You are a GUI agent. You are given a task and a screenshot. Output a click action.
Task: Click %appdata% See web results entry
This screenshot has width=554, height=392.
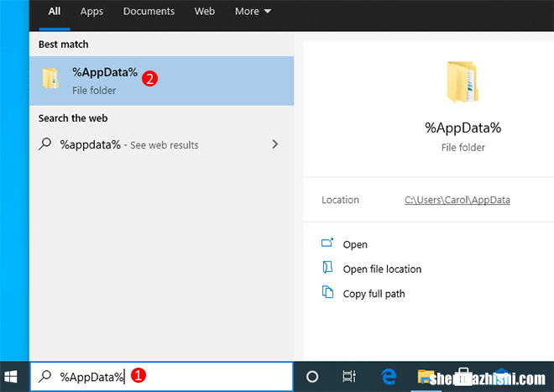161,144
